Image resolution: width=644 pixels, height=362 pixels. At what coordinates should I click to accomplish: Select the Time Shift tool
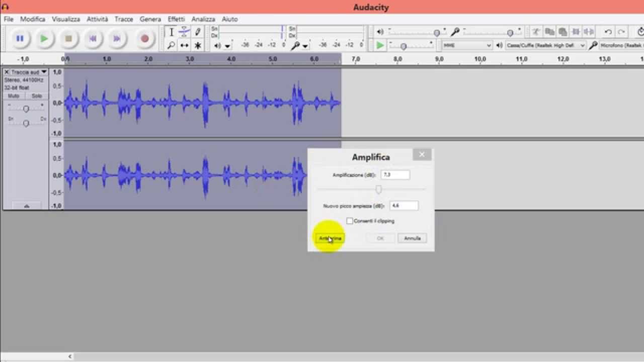[x=184, y=45]
